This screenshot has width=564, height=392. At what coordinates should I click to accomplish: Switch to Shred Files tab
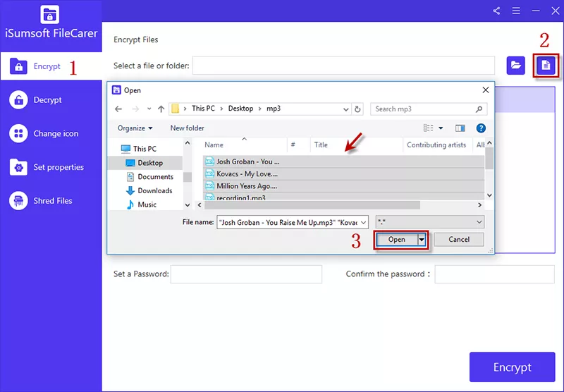[52, 201]
